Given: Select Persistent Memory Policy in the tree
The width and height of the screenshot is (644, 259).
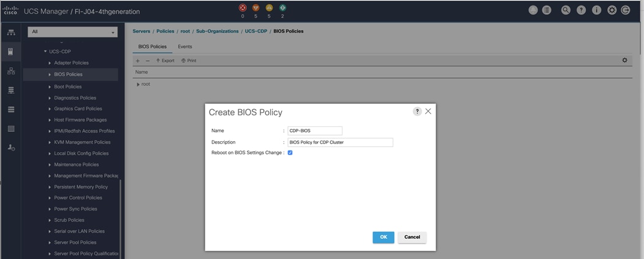Looking at the screenshot, I should pyautogui.click(x=81, y=187).
